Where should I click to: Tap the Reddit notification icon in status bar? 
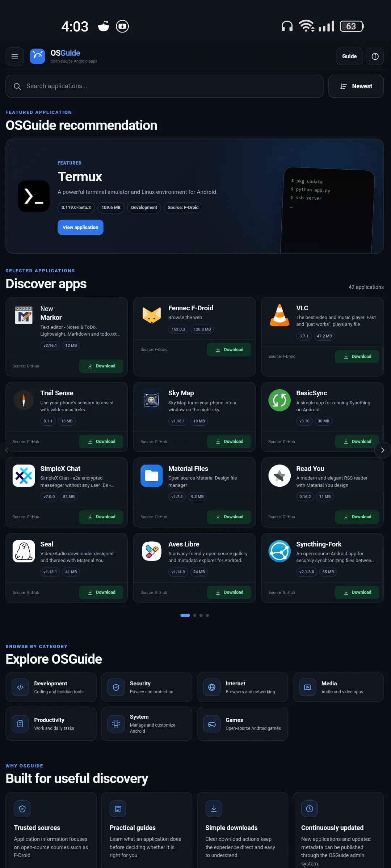point(104,26)
